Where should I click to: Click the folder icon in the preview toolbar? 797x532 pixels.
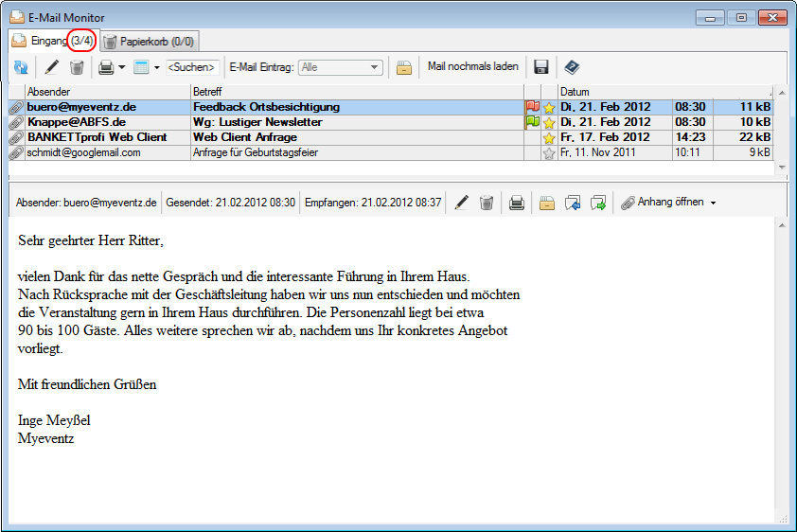(547, 203)
